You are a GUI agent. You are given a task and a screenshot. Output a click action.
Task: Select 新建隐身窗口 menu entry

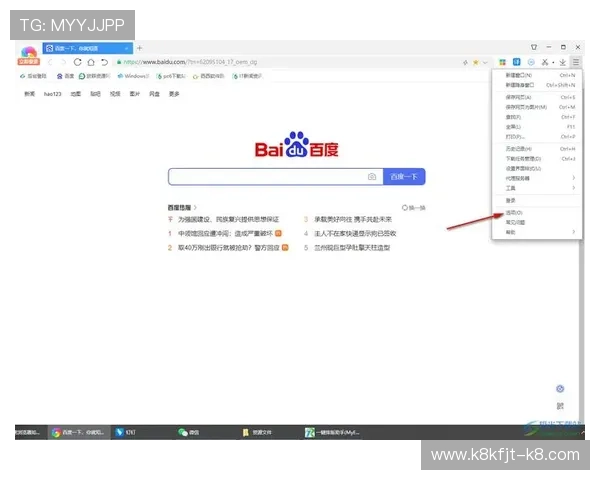pyautogui.click(x=538, y=85)
